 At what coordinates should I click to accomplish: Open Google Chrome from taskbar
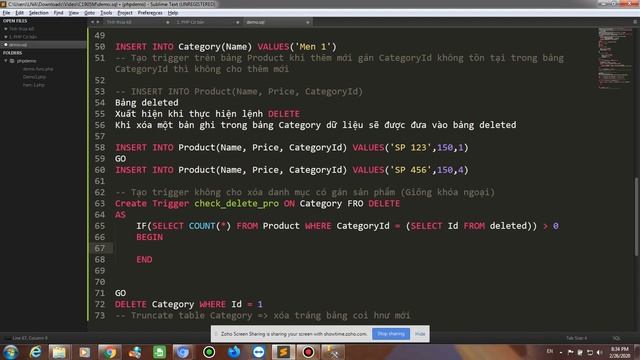(x=109, y=352)
